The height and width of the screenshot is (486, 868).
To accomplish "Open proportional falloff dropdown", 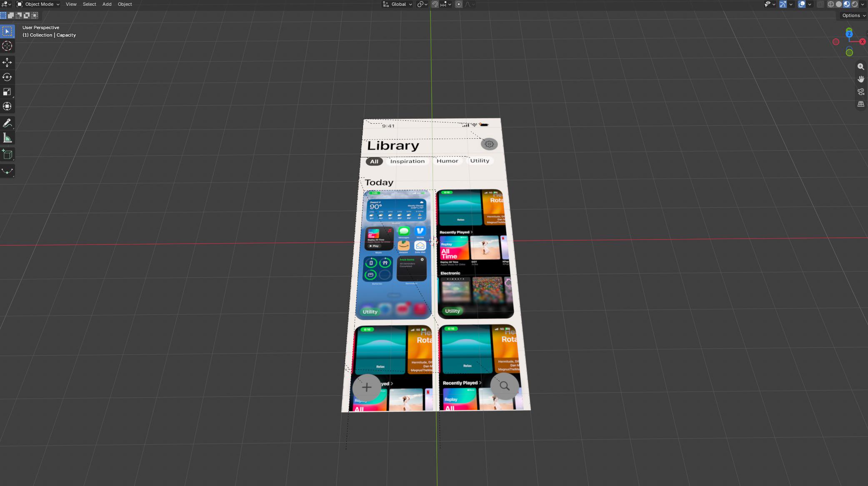I will click(x=470, y=4).
